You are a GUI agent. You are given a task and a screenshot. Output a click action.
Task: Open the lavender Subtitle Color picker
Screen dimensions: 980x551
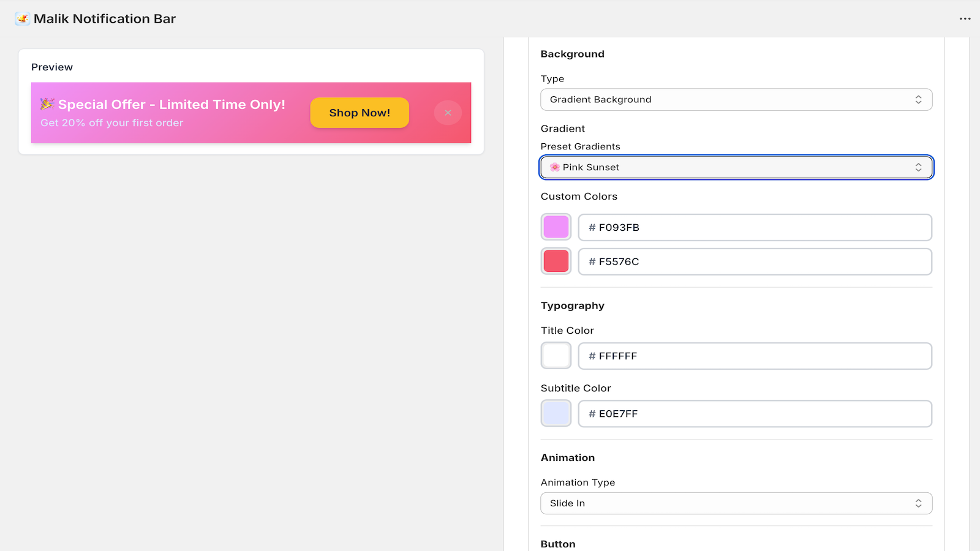[x=555, y=413]
